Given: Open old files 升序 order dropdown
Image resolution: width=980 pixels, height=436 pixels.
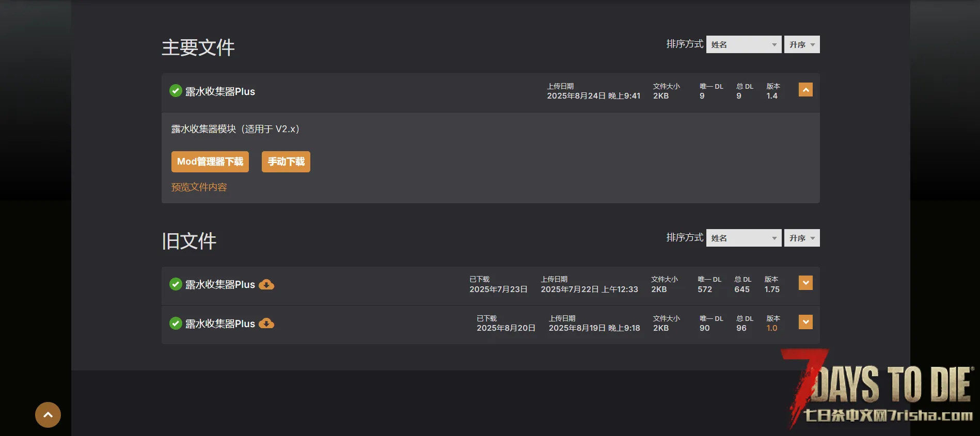Looking at the screenshot, I should (x=802, y=238).
